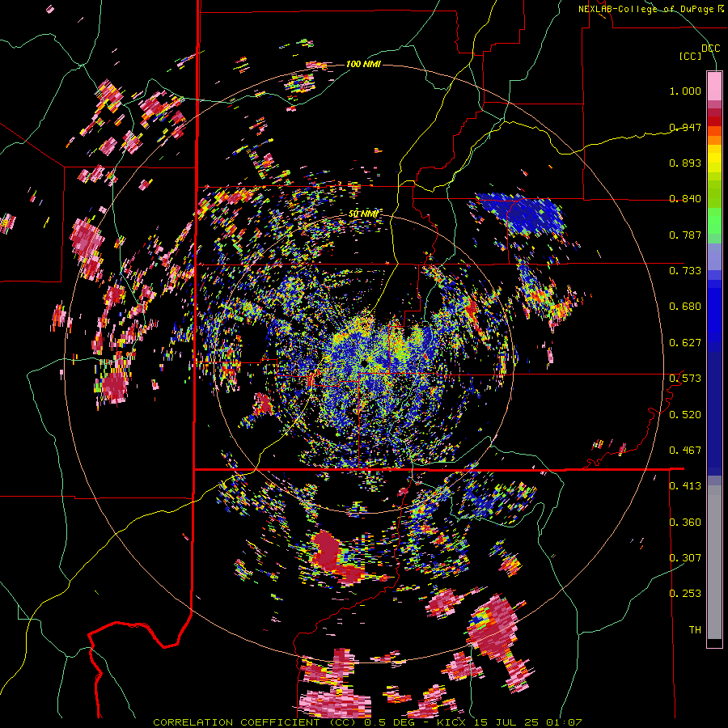The height and width of the screenshot is (728, 728).
Task: Select the 0.787 legend value
Action: coord(685,235)
